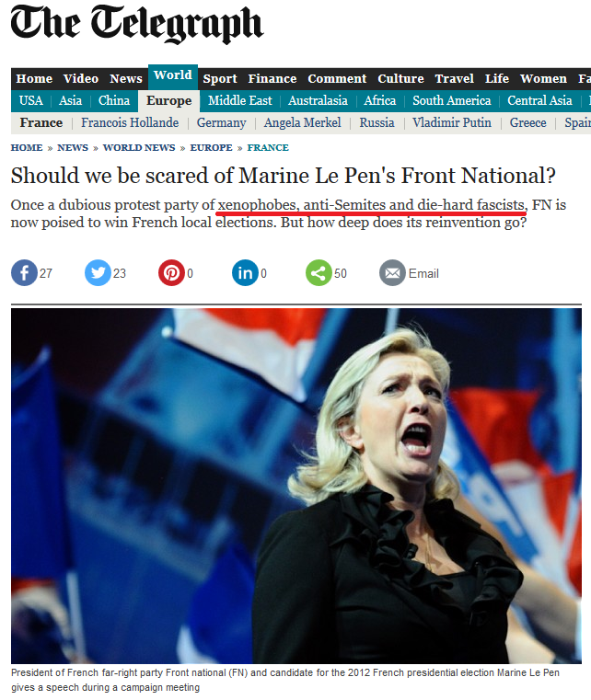
Task: Click the EUROPE breadcrumb link
Action: 211,148
